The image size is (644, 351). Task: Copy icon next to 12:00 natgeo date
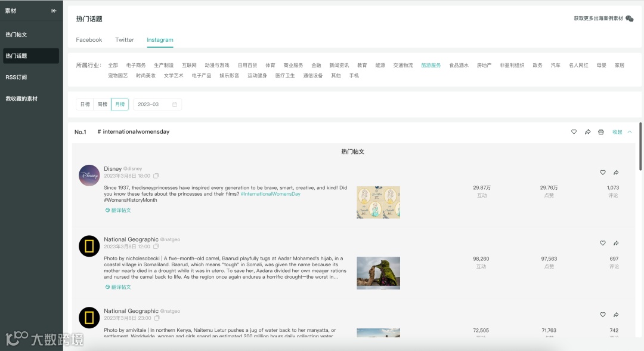pos(156,247)
